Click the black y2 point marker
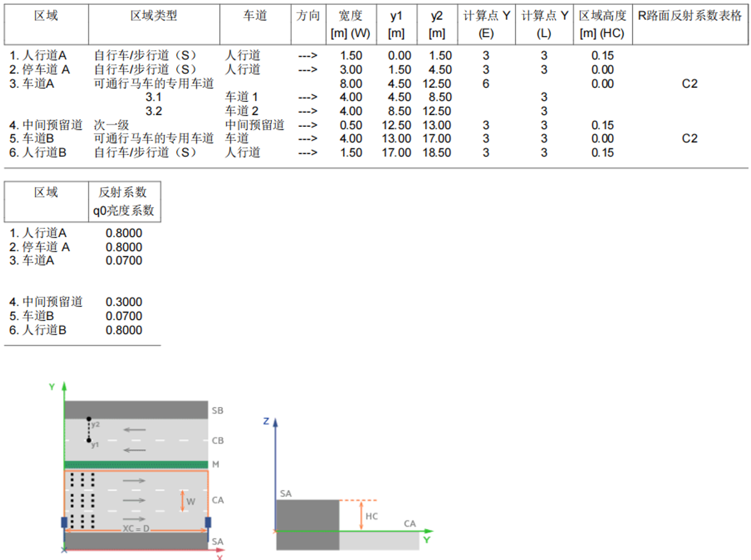The width and height of the screenshot is (751, 560). [x=89, y=419]
